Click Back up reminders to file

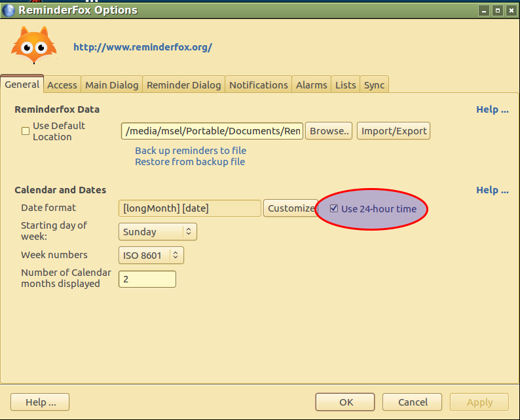[x=191, y=151]
